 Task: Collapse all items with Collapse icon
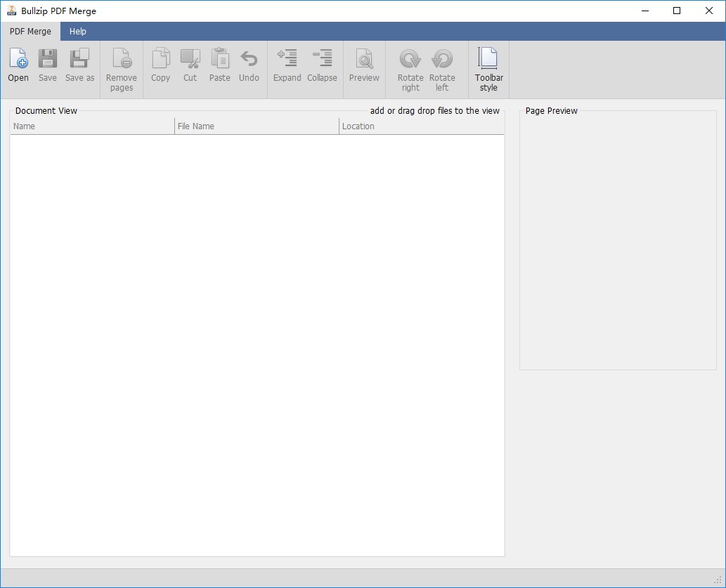(323, 58)
